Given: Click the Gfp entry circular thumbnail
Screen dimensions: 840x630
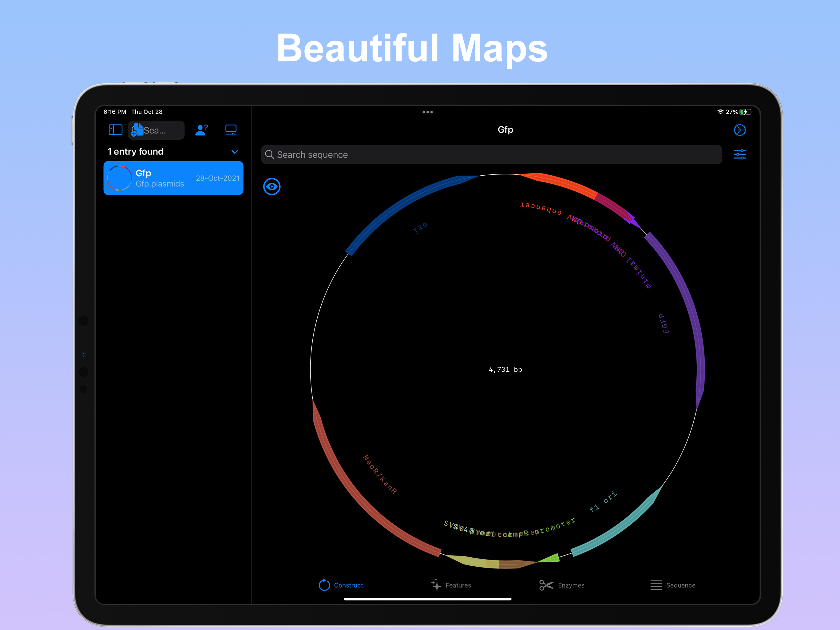Looking at the screenshot, I should [x=119, y=178].
